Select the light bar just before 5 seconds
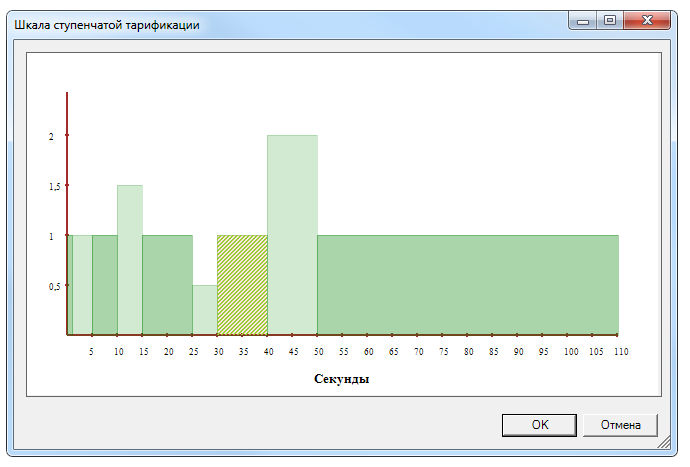This screenshot has width=690, height=467. (x=82, y=285)
